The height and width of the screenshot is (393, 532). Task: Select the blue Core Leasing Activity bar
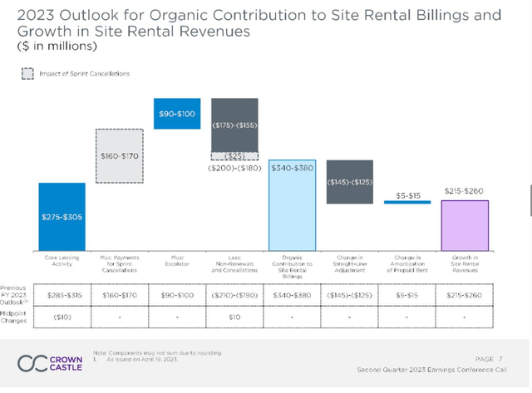click(62, 216)
